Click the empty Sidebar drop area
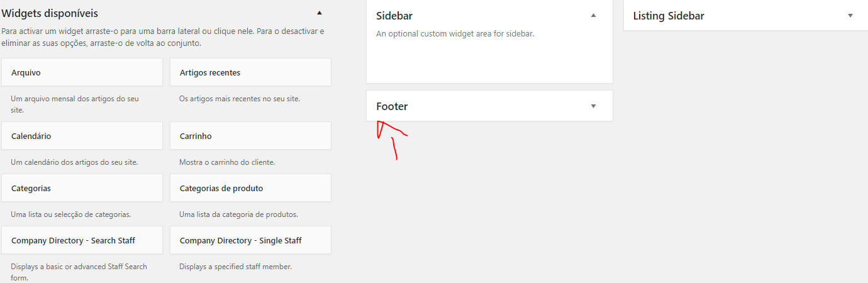Screen dimensions: 868x283 tap(489, 62)
